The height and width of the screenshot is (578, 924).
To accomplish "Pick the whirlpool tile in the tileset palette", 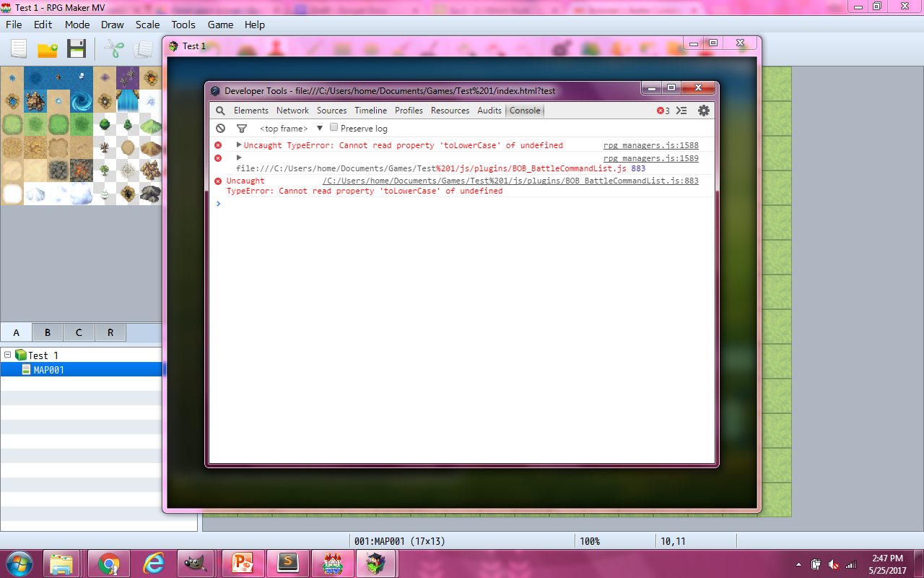I will click(x=82, y=101).
